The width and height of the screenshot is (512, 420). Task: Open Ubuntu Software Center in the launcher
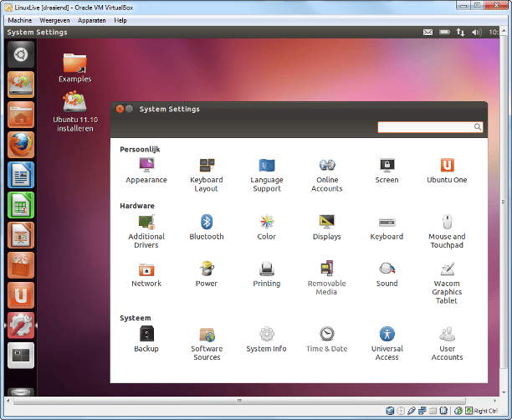pyautogui.click(x=21, y=265)
